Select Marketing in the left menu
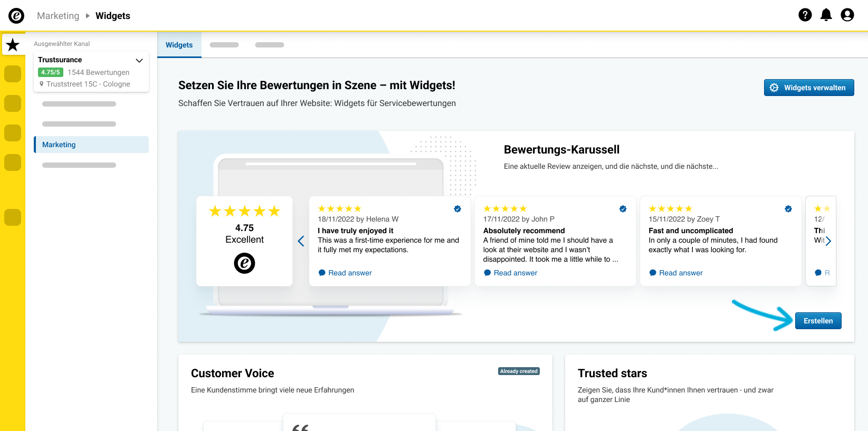 click(x=91, y=145)
